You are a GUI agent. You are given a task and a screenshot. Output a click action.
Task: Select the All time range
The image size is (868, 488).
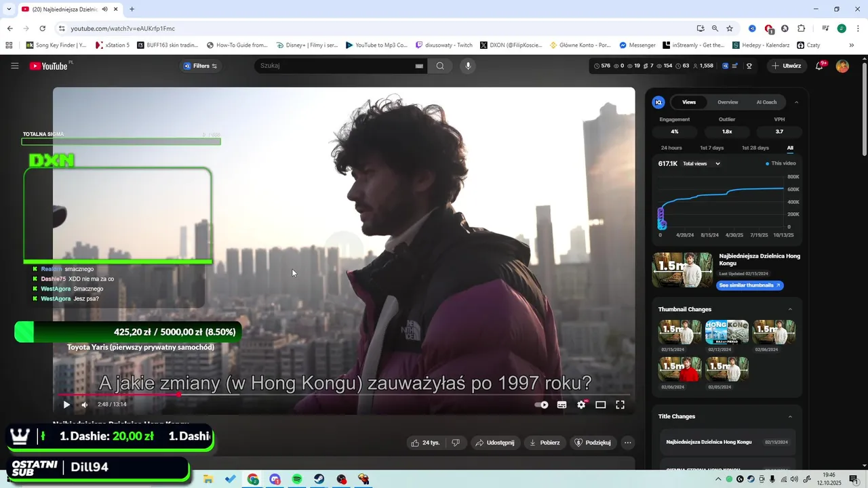(790, 148)
